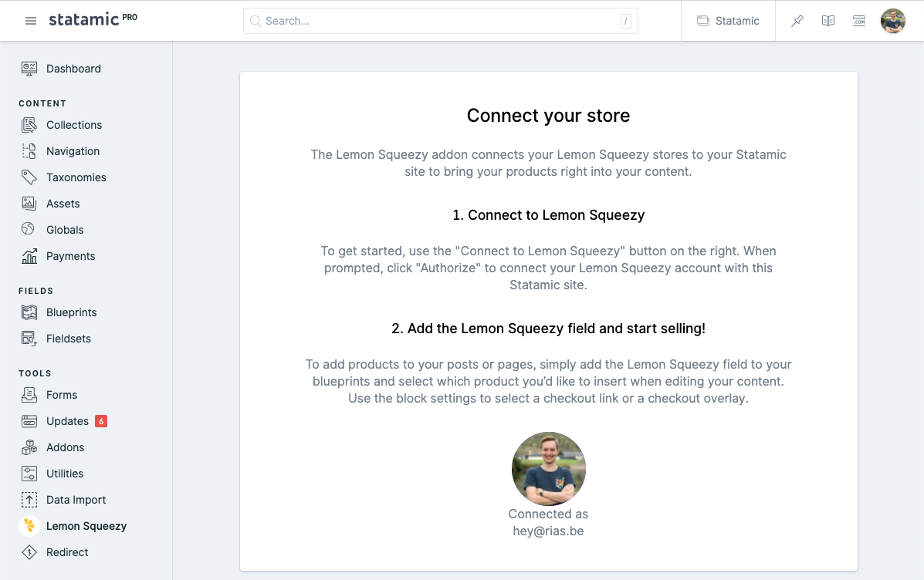
Task: Click the TOOLS section label
Action: point(35,373)
